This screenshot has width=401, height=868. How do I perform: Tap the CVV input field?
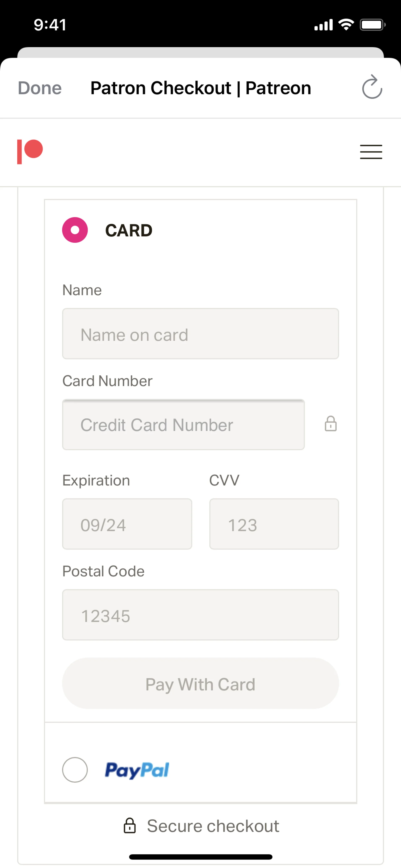tap(274, 524)
